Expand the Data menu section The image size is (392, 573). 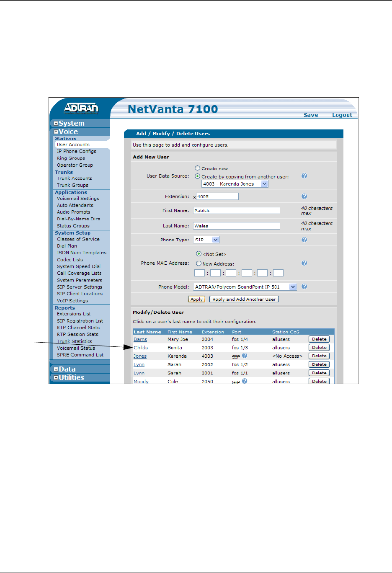pyautogui.click(x=56, y=369)
